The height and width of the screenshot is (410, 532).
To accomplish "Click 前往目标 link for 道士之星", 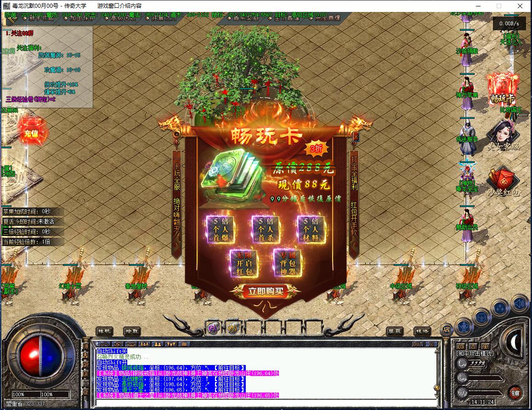I will click(x=229, y=390).
